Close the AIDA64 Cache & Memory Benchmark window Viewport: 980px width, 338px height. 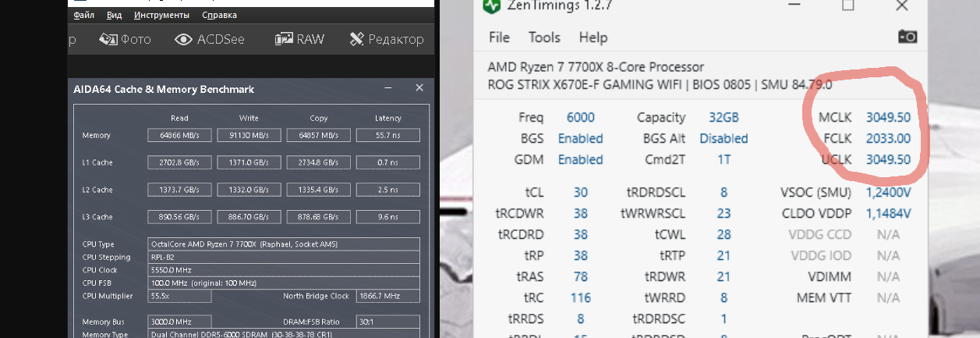pos(419,88)
